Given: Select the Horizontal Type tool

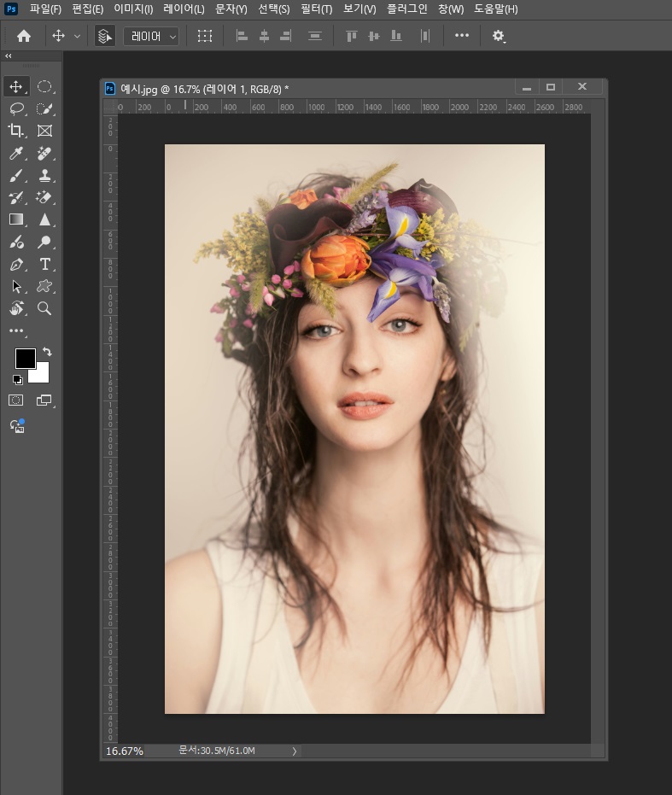Looking at the screenshot, I should click(44, 264).
